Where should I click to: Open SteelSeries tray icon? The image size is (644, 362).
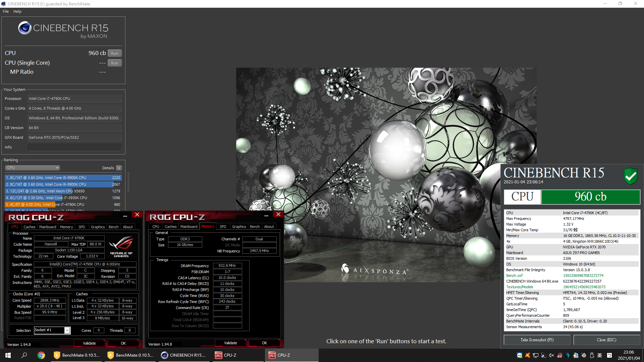pyautogui.click(x=584, y=355)
